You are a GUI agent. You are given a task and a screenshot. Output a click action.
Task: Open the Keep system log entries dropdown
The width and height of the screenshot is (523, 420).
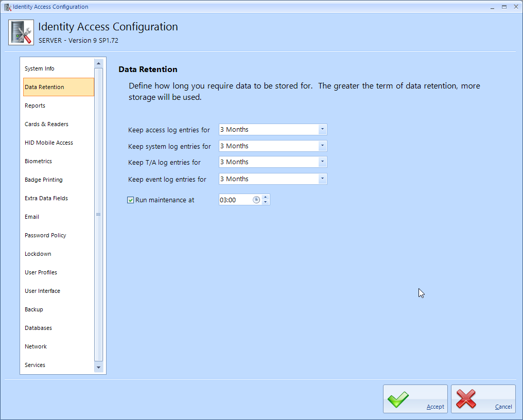point(322,146)
